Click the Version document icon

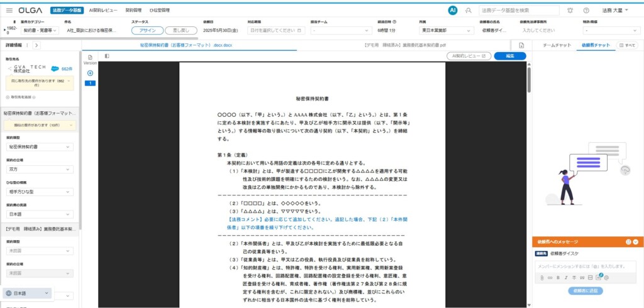click(x=90, y=57)
